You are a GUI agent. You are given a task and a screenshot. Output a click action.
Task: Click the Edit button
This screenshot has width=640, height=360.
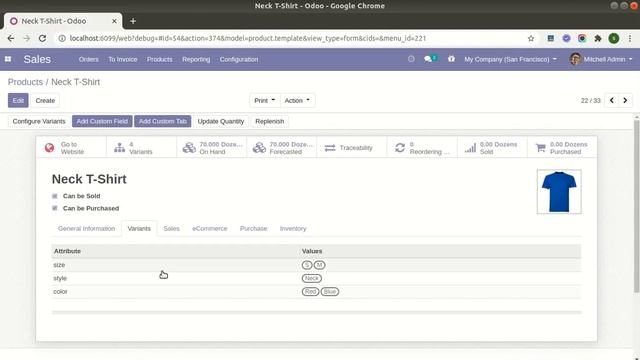[18, 100]
